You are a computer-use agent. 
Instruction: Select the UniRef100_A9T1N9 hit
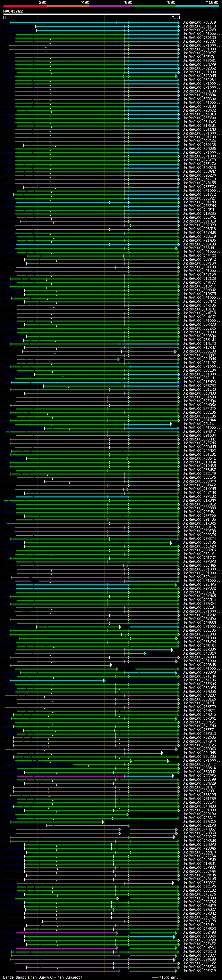199,202
